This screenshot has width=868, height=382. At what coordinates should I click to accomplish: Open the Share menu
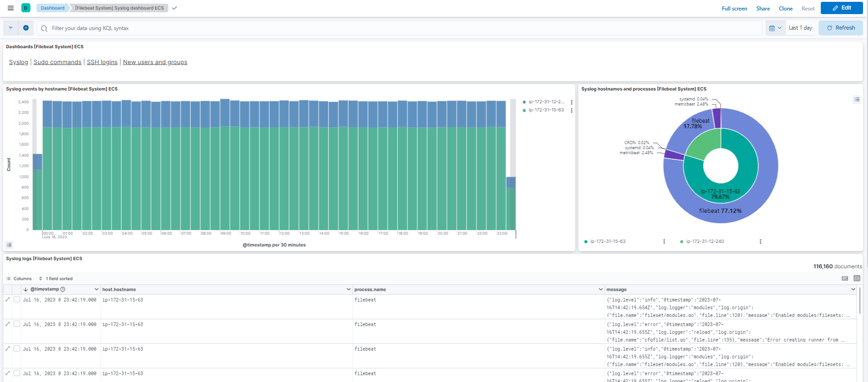coord(763,8)
